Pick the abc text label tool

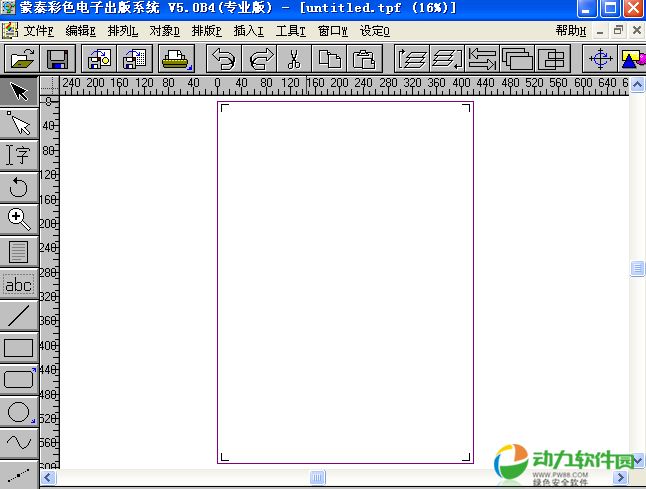pos(19,284)
